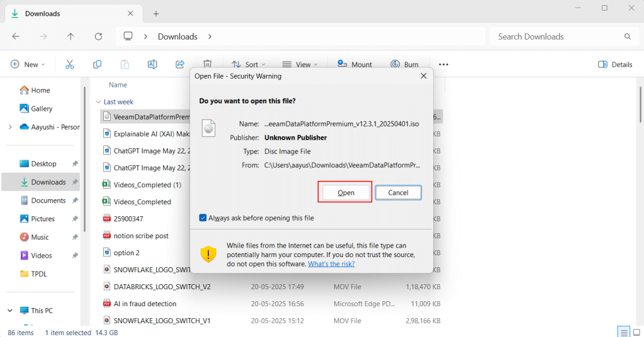Click the navigation pane scrollbar
This screenshot has width=644, height=337.
tap(85, 159)
